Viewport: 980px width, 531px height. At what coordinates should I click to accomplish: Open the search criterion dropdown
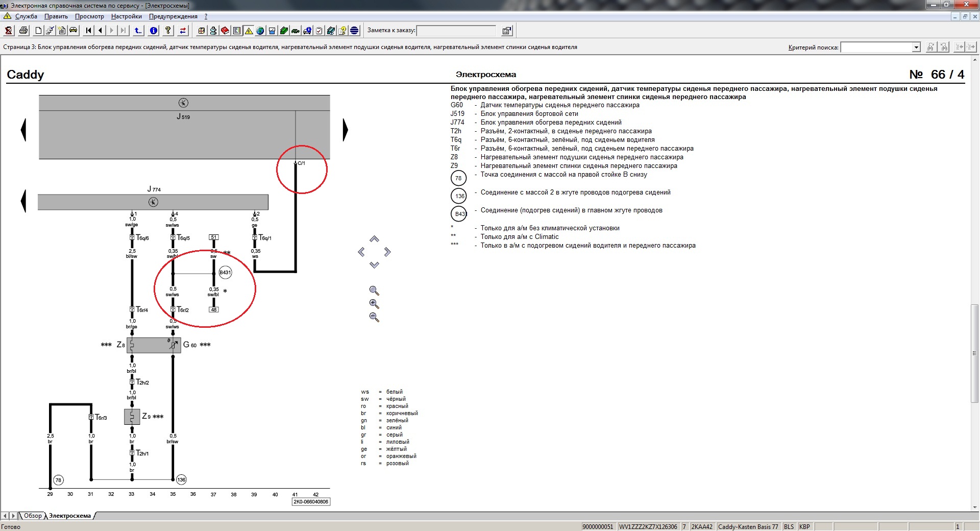916,47
